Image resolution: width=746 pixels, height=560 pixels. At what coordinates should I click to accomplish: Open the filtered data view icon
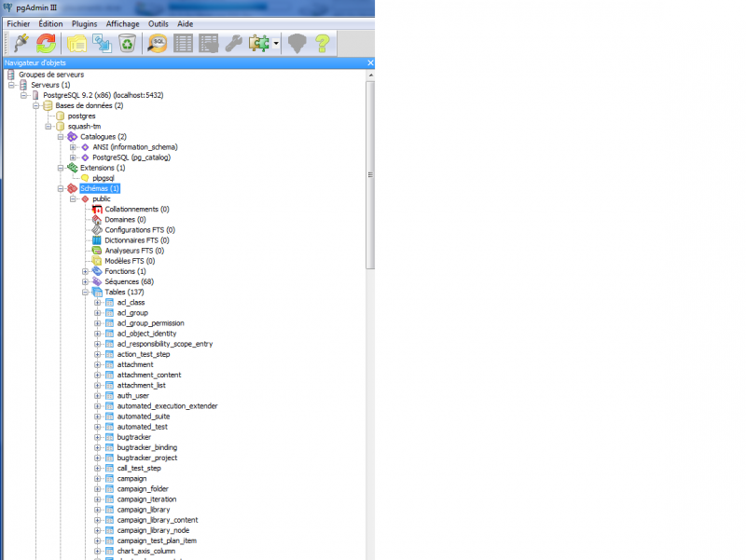pos(208,43)
